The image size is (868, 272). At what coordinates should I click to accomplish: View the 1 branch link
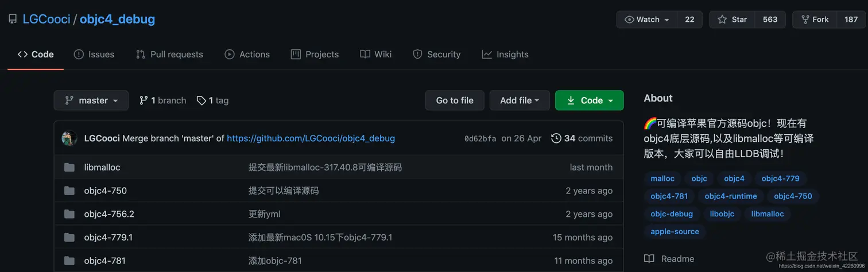(x=162, y=100)
